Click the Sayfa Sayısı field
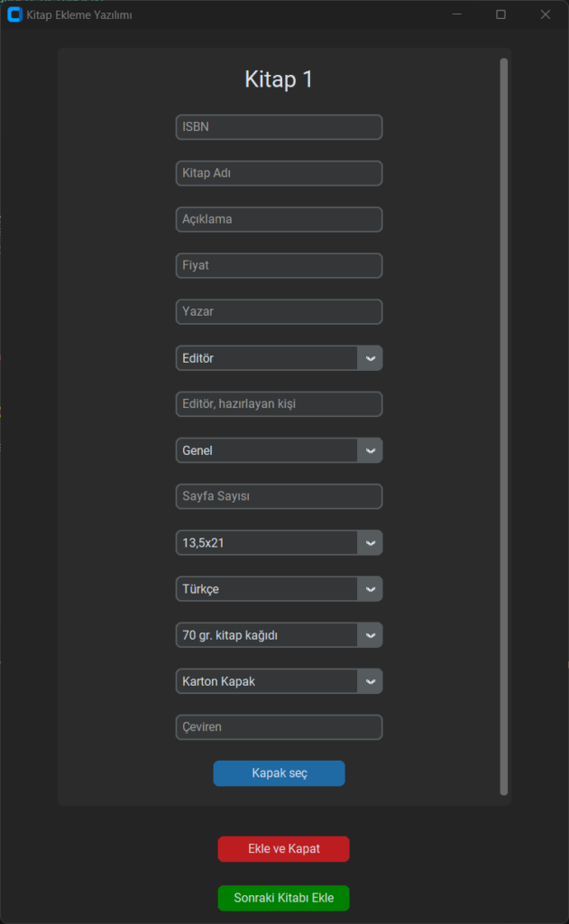Screen dimensions: 569x924 point(279,496)
